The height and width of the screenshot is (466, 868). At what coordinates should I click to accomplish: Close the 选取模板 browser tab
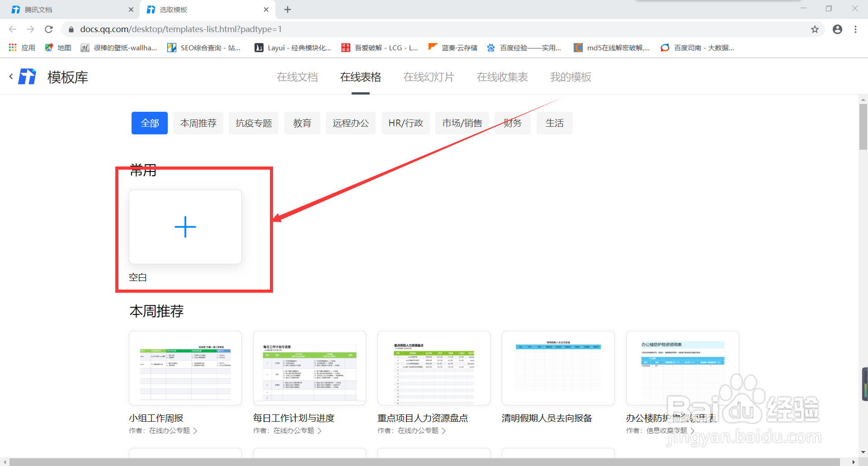(x=266, y=10)
